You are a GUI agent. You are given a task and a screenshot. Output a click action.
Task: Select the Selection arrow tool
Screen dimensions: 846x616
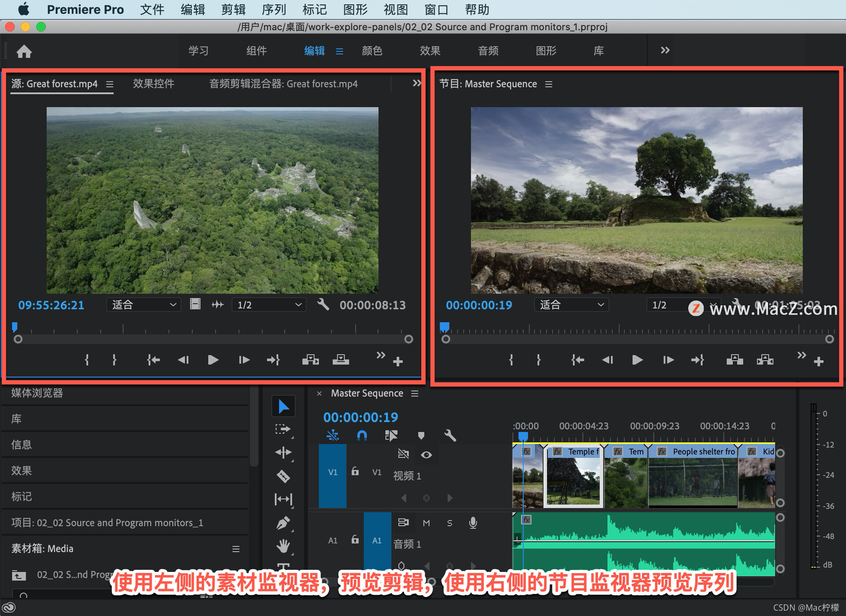[283, 406]
